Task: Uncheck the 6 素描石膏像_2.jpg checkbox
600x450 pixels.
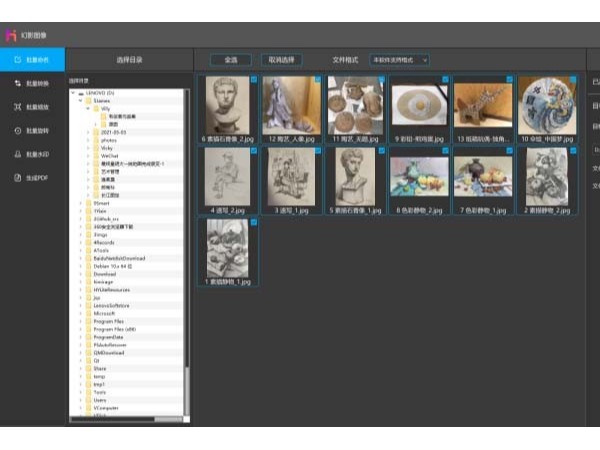Action: [x=254, y=79]
